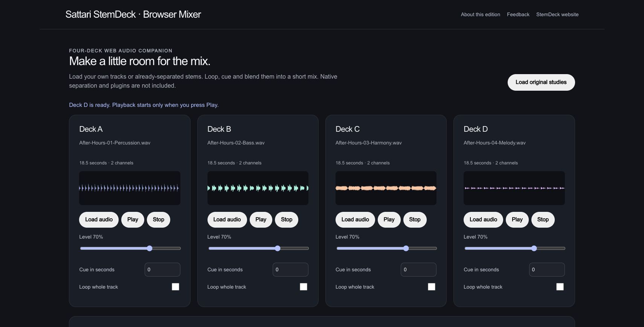Stop the Deck D melody track

coord(543,220)
